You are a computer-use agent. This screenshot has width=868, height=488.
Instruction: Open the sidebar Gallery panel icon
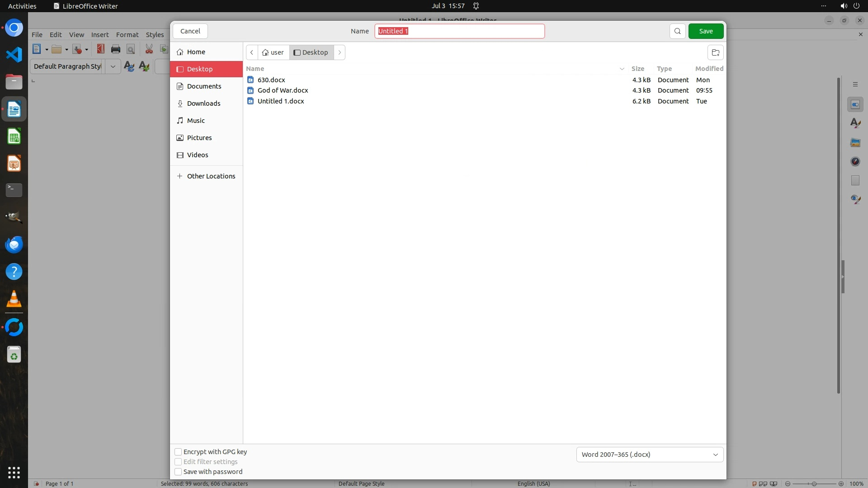pyautogui.click(x=855, y=142)
